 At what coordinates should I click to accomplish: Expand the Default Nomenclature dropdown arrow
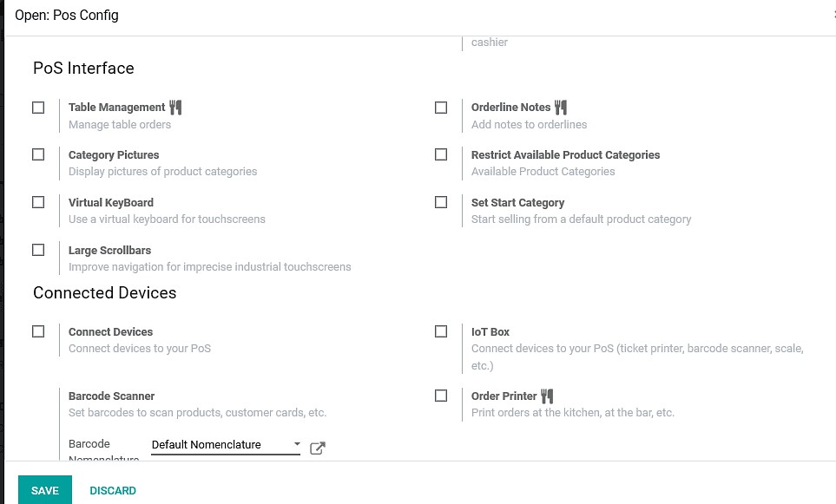(x=297, y=444)
